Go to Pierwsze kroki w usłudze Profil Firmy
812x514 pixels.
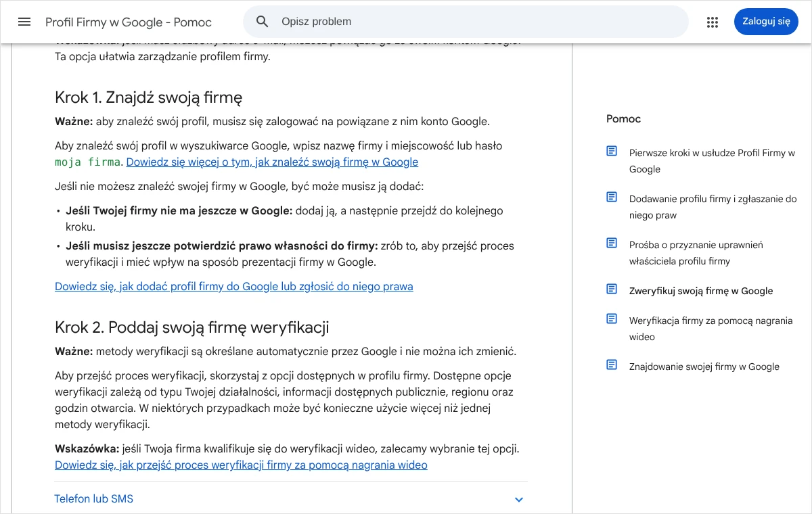click(712, 161)
